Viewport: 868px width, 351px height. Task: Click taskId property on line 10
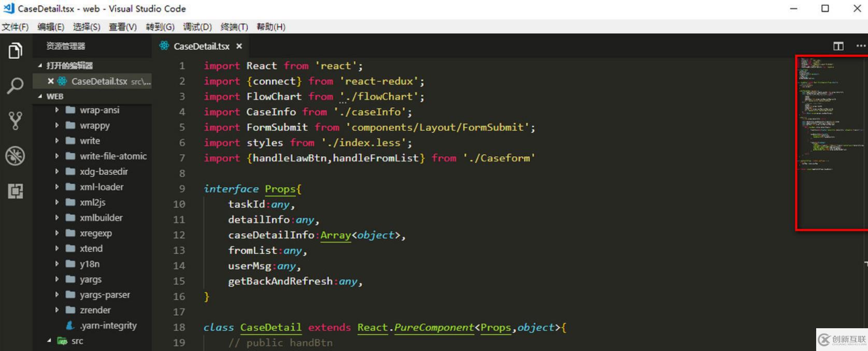(x=246, y=204)
